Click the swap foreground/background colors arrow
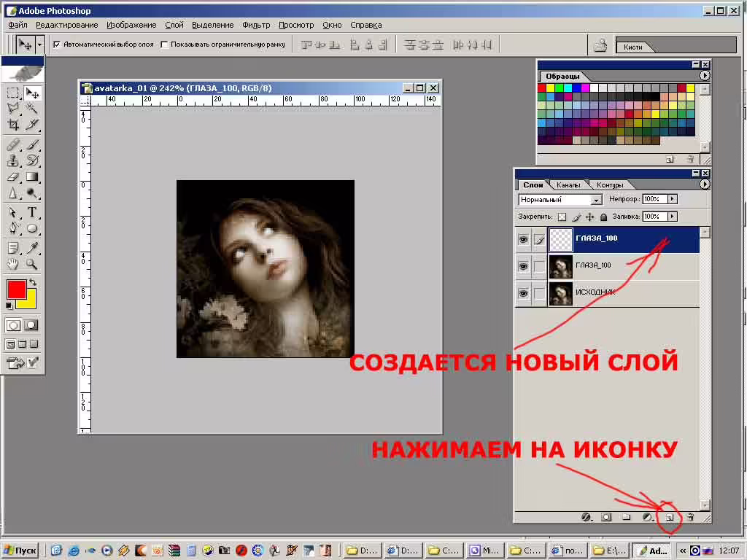Viewport: 747px width, 560px height. click(33, 282)
